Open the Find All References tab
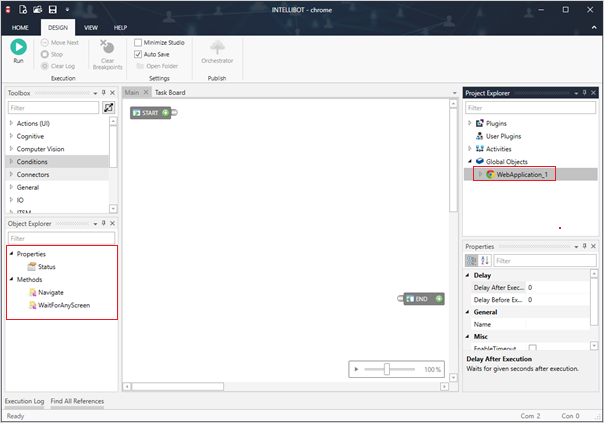This screenshot has width=604, height=423. (77, 401)
